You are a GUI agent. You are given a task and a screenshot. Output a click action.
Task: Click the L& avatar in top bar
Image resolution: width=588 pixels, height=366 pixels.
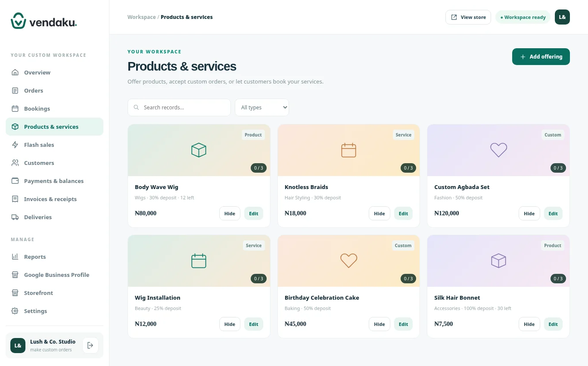coord(562,17)
